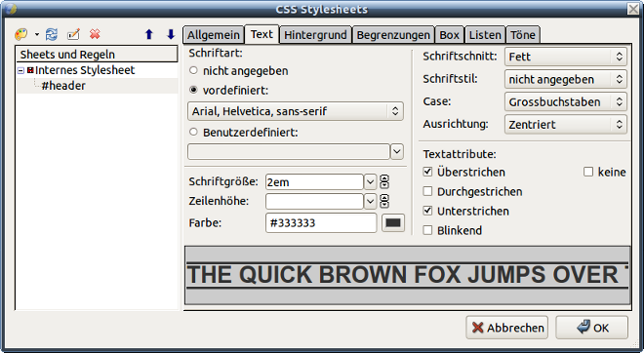Select the #header rule

63,86
